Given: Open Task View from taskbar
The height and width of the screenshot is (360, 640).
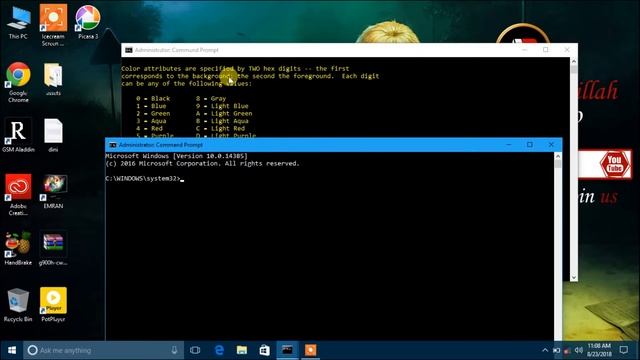Looking at the screenshot, I should 195,350.
